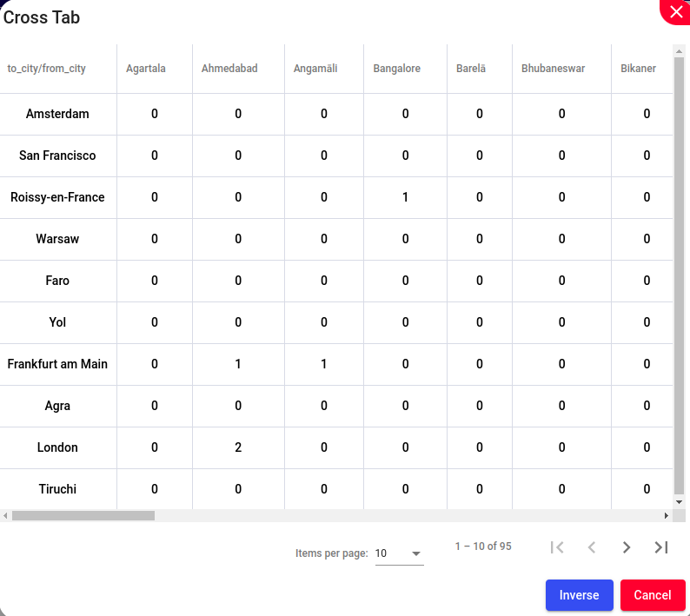Viewport: 690px width, 616px height.
Task: Open the Items per page dropdown
Action: pyautogui.click(x=399, y=553)
